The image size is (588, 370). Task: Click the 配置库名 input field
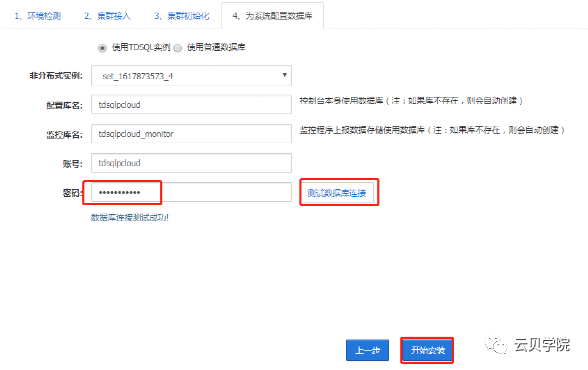[x=191, y=105]
